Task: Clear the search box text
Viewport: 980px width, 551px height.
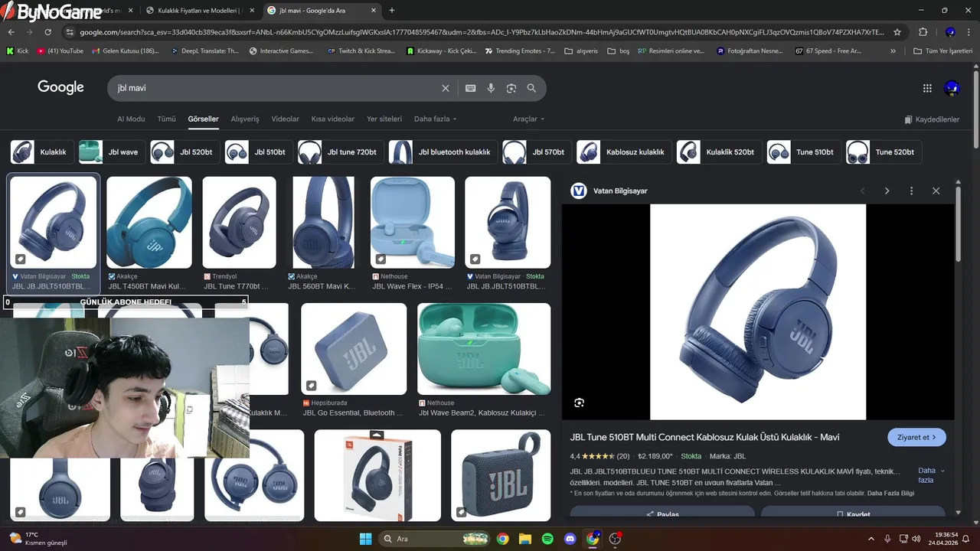Action: coord(446,88)
